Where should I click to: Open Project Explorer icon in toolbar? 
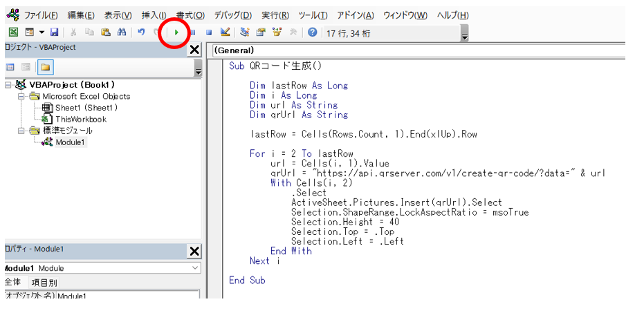pyautogui.click(x=245, y=32)
